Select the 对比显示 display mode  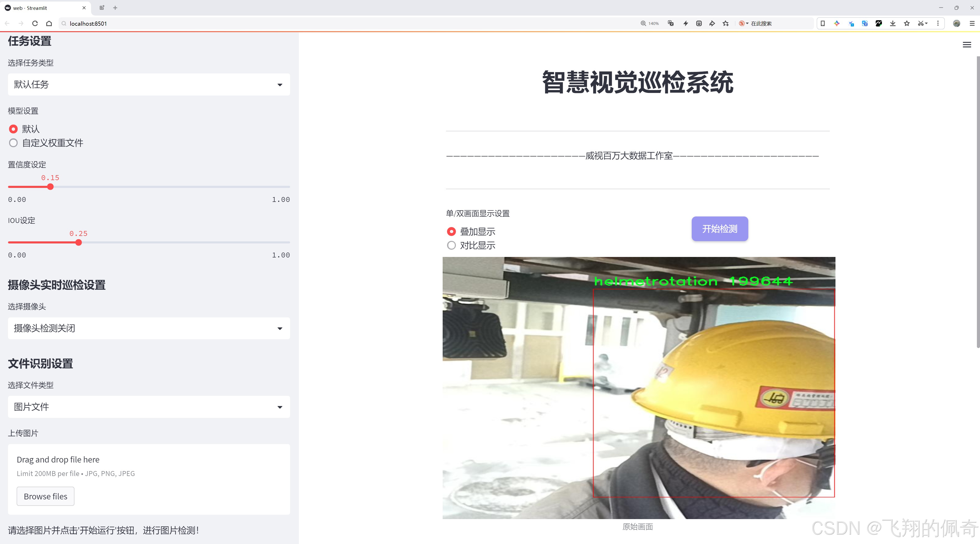451,245
